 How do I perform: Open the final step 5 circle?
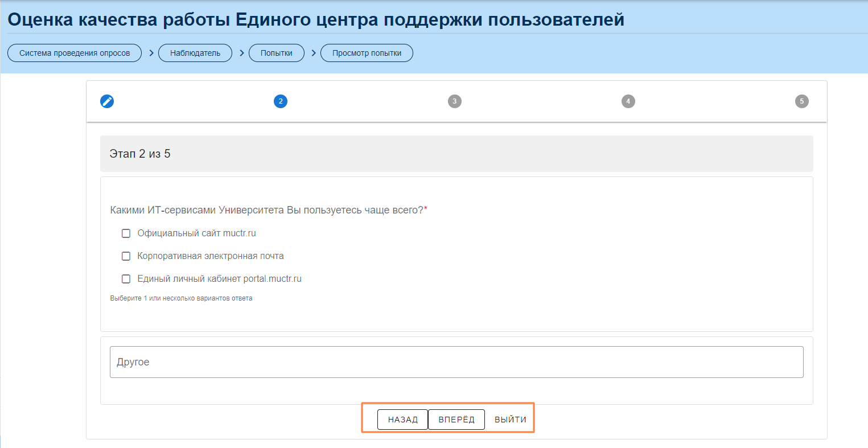801,101
